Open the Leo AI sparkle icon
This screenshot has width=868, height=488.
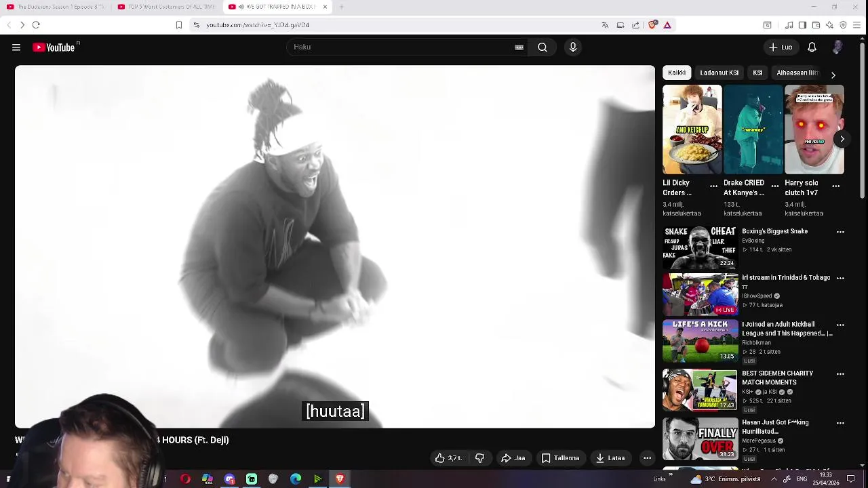point(829,25)
